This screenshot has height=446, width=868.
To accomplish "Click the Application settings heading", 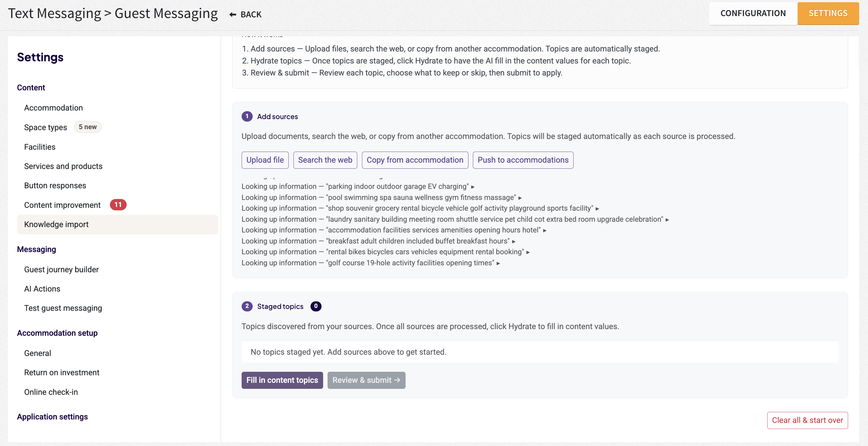I will pyautogui.click(x=52, y=417).
